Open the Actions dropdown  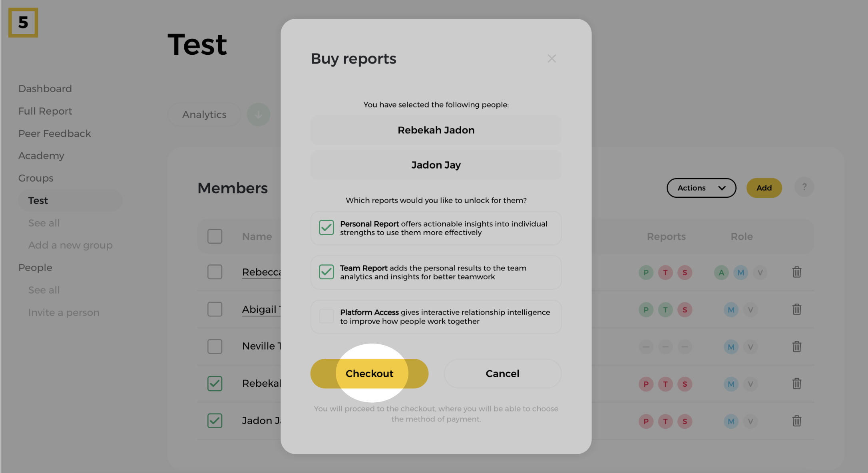(701, 188)
